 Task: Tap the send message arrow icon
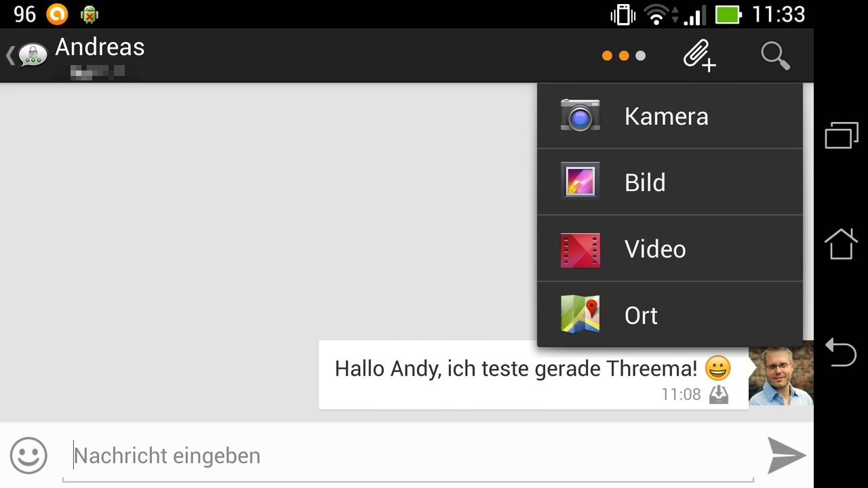(x=787, y=455)
